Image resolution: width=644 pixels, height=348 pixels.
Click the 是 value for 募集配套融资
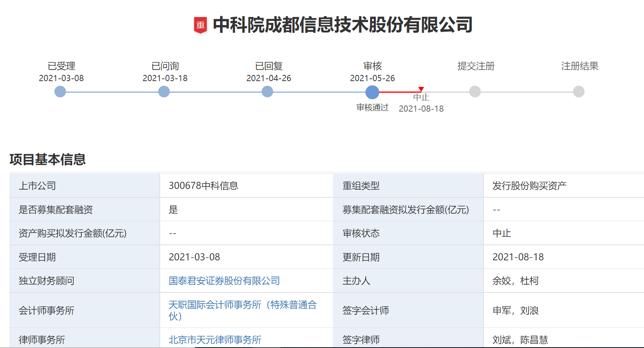pyautogui.click(x=173, y=210)
